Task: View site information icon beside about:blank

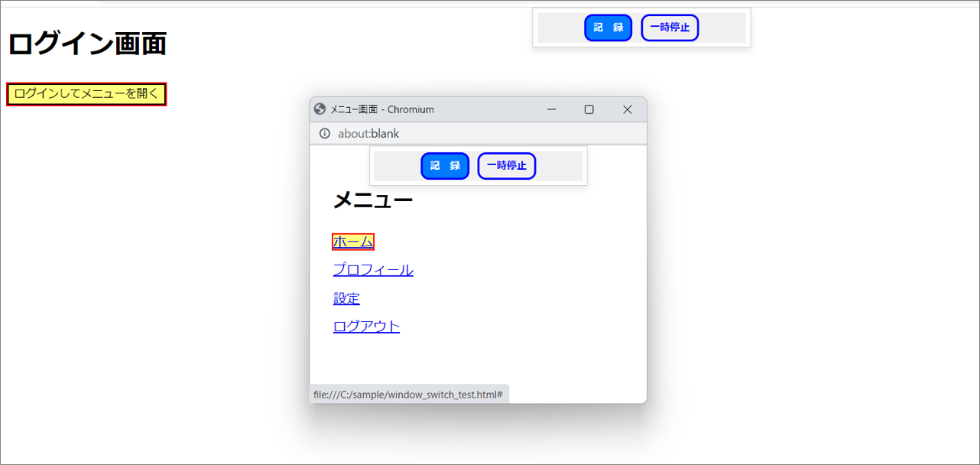Action: click(324, 134)
